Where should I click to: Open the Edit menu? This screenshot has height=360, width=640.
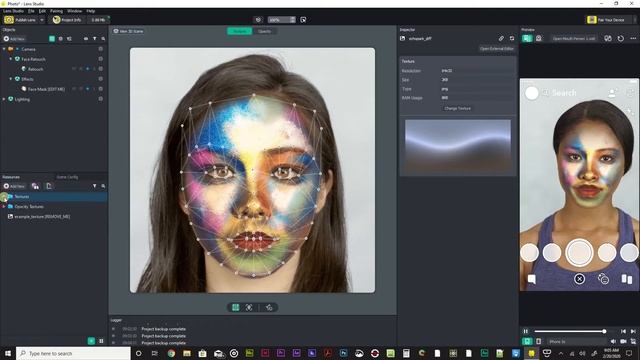(x=42, y=11)
